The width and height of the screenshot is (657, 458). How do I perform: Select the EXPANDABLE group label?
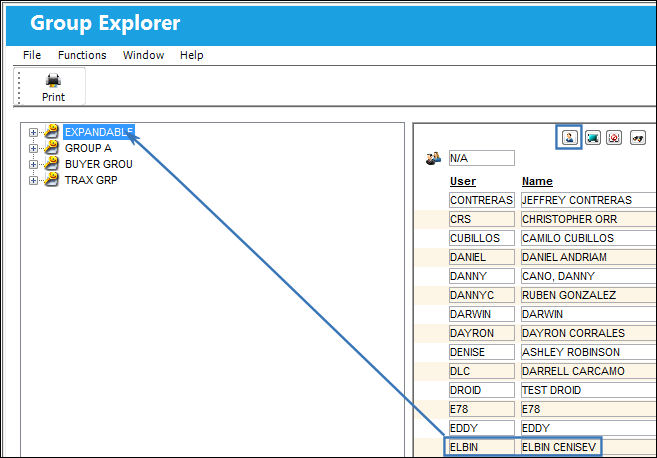pyautogui.click(x=99, y=132)
